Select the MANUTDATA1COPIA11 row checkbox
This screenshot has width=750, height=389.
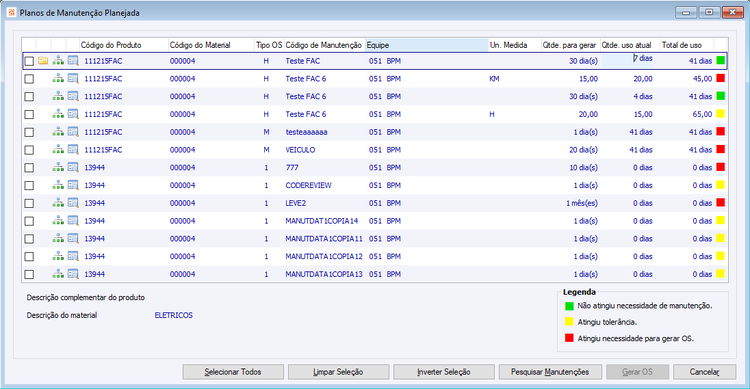coord(29,238)
